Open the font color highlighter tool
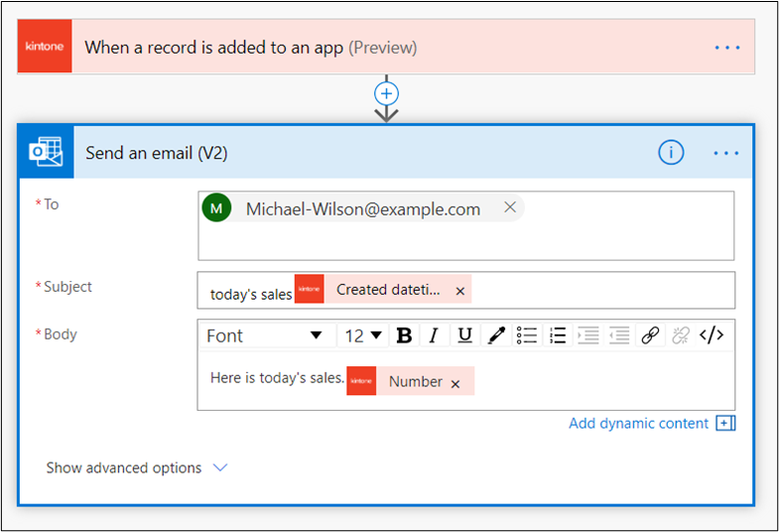The height and width of the screenshot is (532, 779). click(x=495, y=335)
